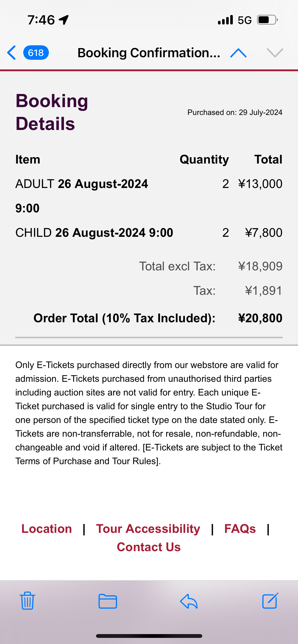This screenshot has height=644, width=298.
Task: Tap the 618 unread mailbox badge
Action: click(36, 53)
